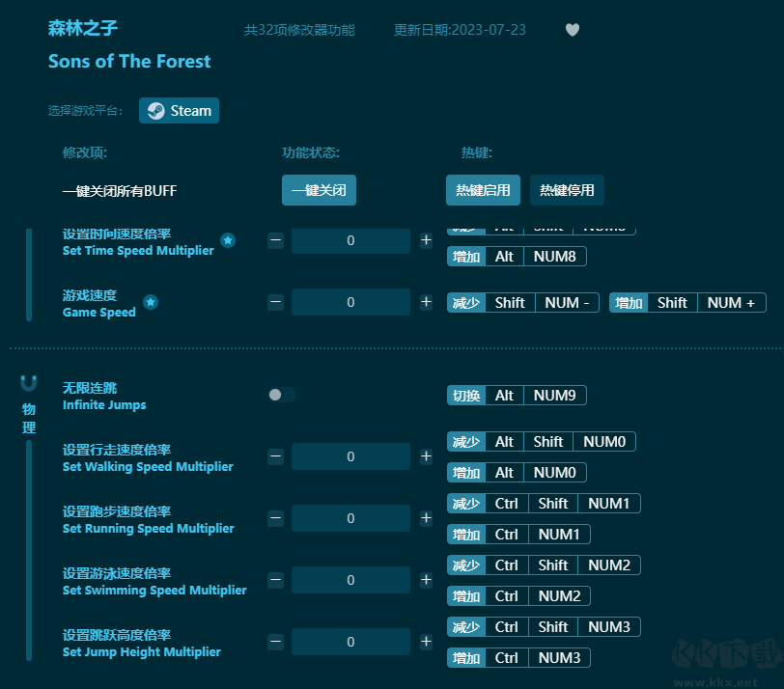Click the Game Speed value field

351,302
